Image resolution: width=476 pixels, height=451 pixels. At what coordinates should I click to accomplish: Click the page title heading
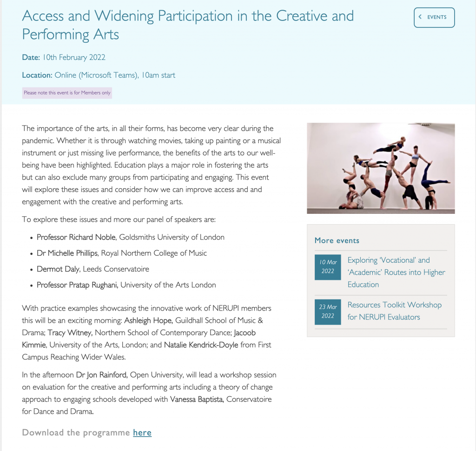(188, 25)
